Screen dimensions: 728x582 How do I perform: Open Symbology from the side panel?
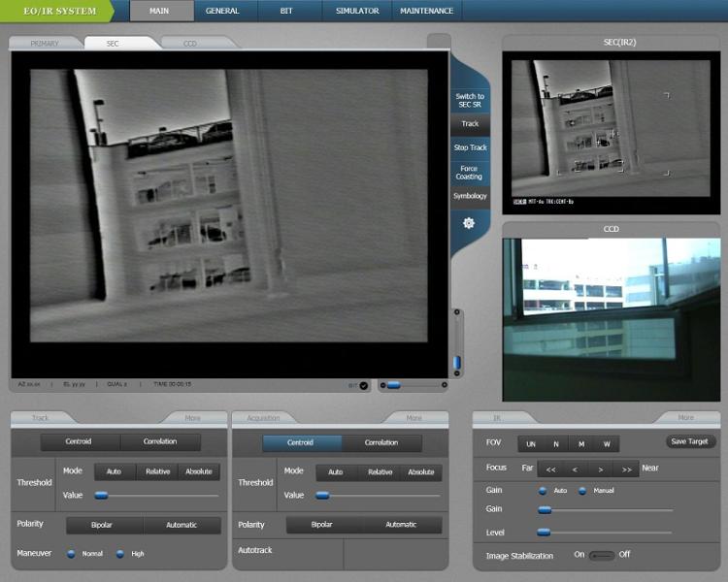point(470,196)
